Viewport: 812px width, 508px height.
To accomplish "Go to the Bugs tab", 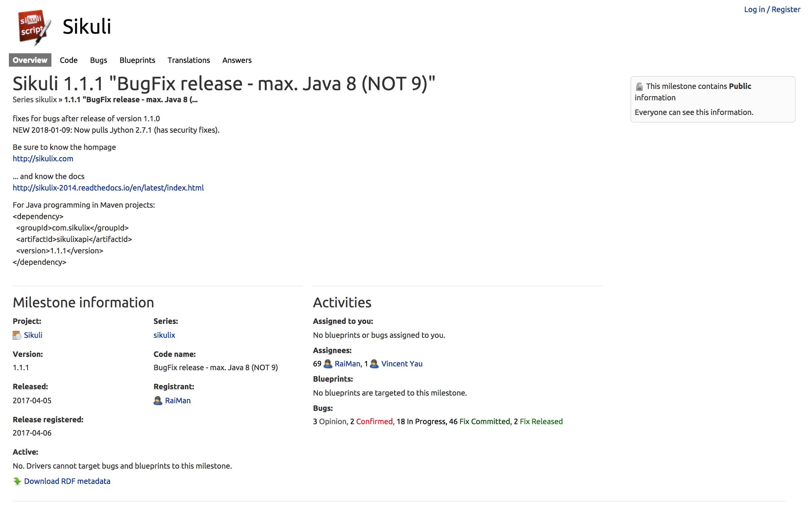I will tap(98, 60).
